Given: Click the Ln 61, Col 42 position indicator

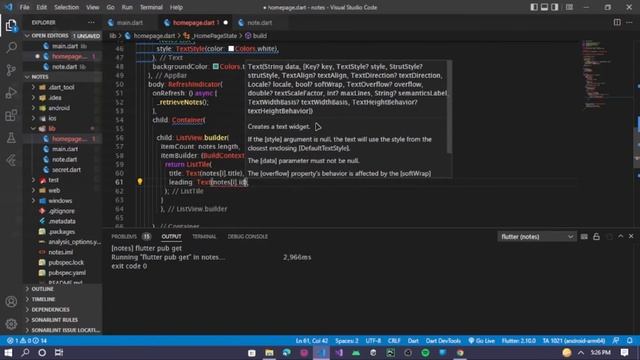Looking at the screenshot, I should (312, 340).
